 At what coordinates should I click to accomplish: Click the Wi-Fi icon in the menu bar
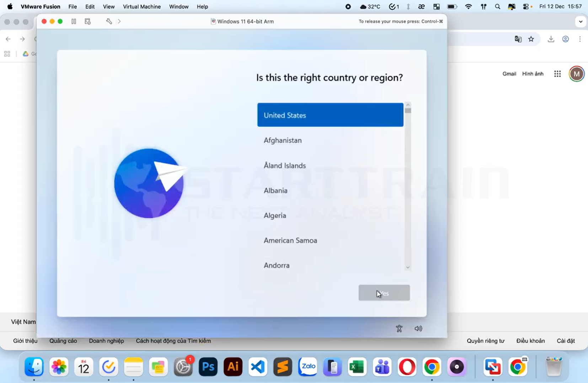pyautogui.click(x=469, y=6)
